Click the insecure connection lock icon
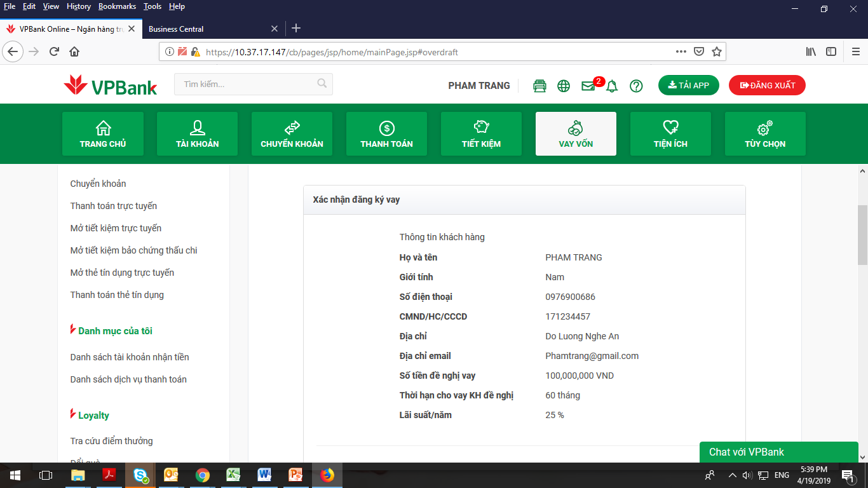The image size is (868, 488). (x=196, y=51)
